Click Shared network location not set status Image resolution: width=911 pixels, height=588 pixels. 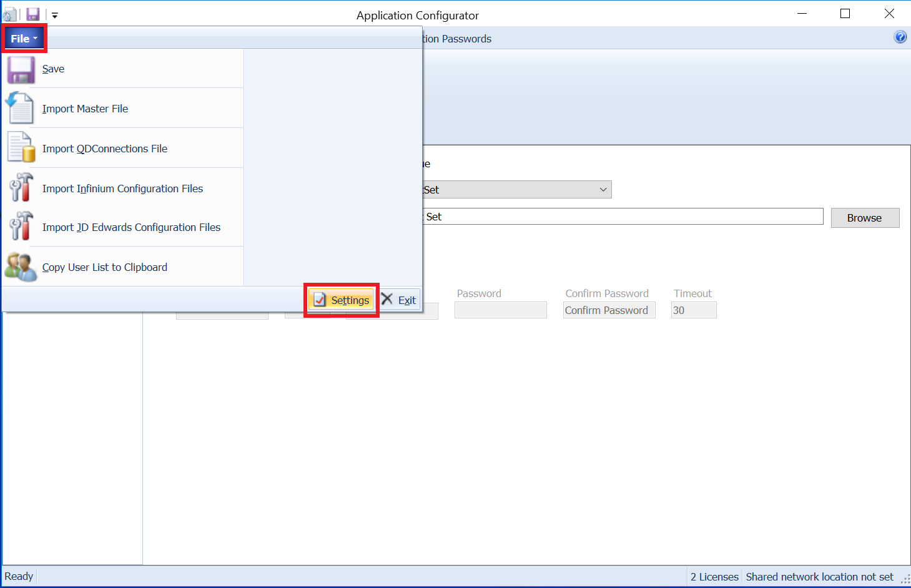[819, 577]
